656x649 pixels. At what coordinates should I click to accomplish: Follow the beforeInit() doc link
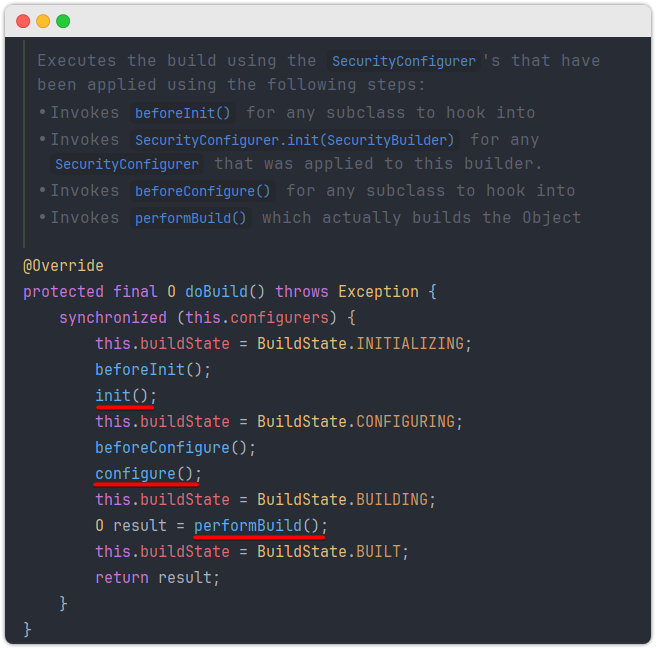pyautogui.click(x=182, y=113)
